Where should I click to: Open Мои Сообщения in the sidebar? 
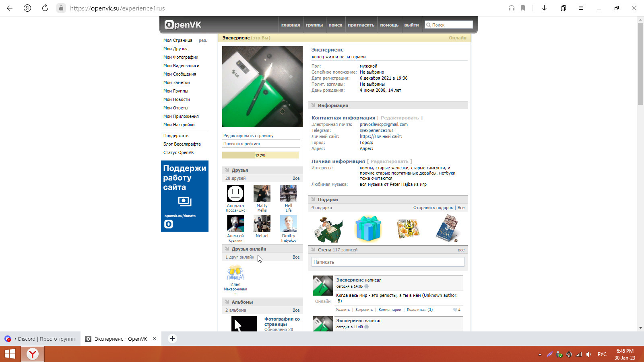pos(180,74)
